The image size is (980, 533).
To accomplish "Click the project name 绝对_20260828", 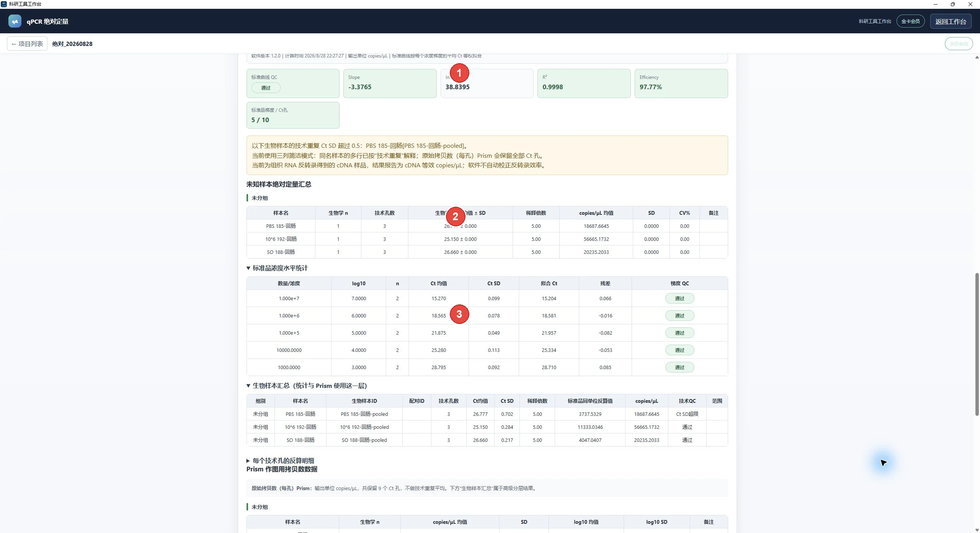I will (x=72, y=44).
